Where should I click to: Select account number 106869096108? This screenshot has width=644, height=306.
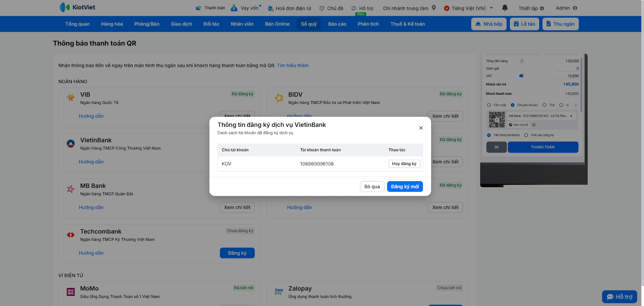pyautogui.click(x=317, y=164)
